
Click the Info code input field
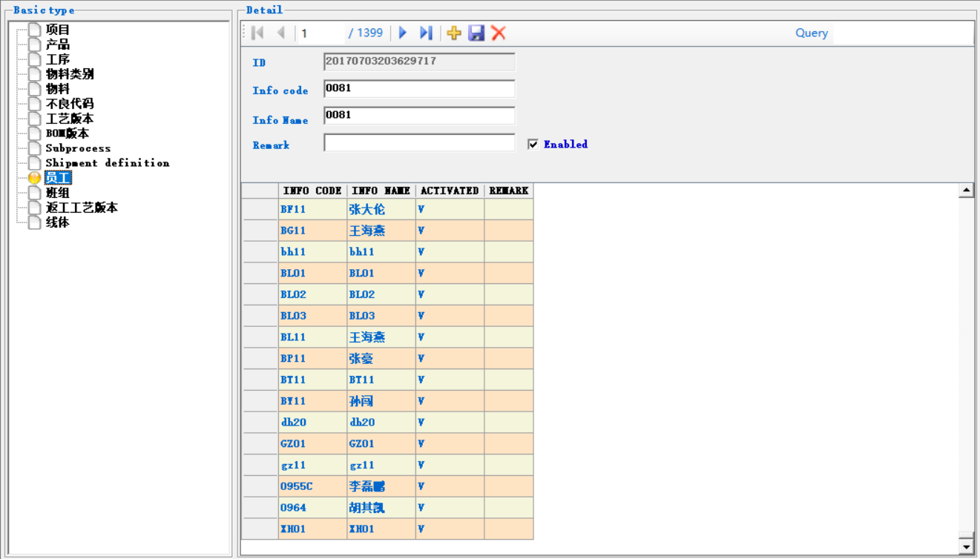(x=419, y=89)
